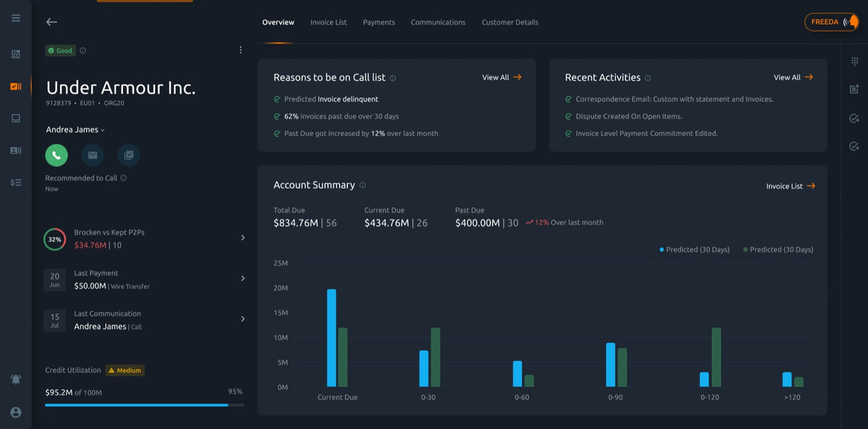Open the hamburger menu in left sidebar
Screen dimensions: 868x429
pos(16,18)
